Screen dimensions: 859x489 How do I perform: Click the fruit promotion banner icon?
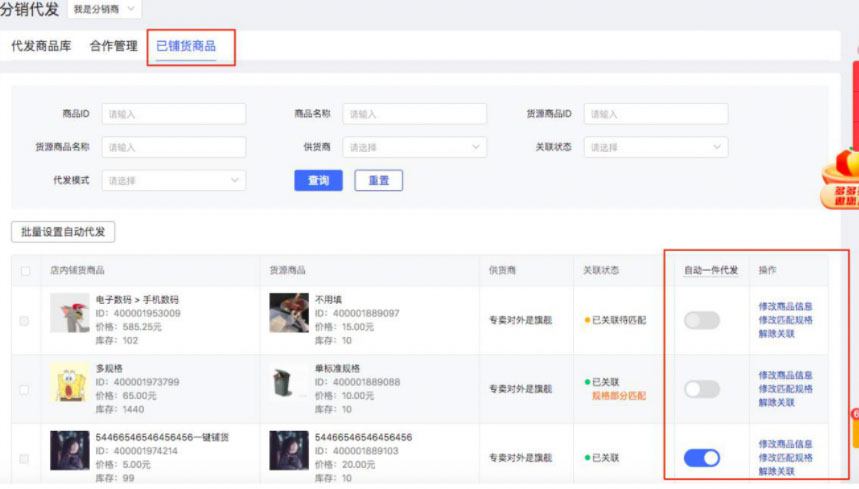841,178
